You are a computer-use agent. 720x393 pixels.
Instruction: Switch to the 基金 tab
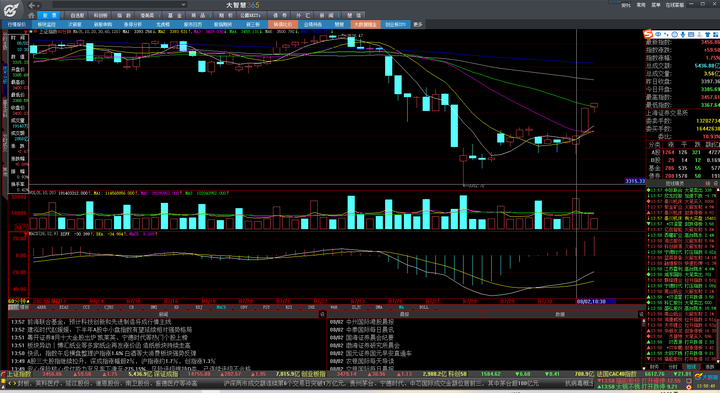(x=174, y=15)
